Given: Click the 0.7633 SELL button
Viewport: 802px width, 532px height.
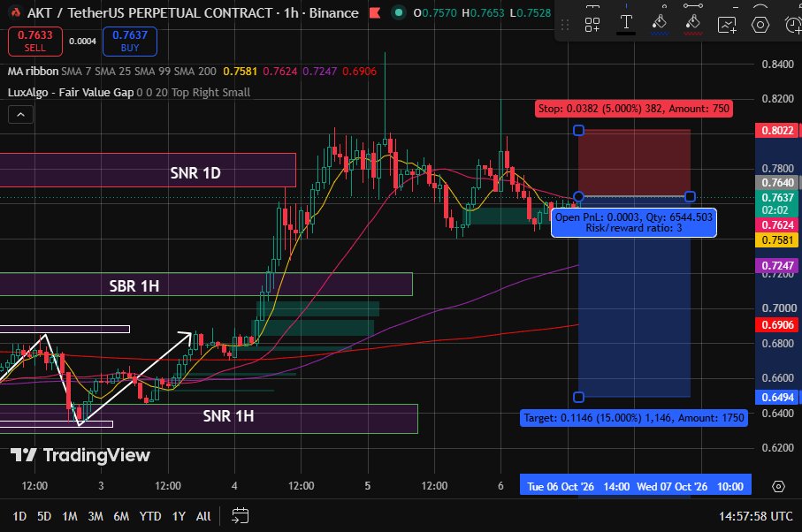Looking at the screenshot, I should [x=35, y=42].
